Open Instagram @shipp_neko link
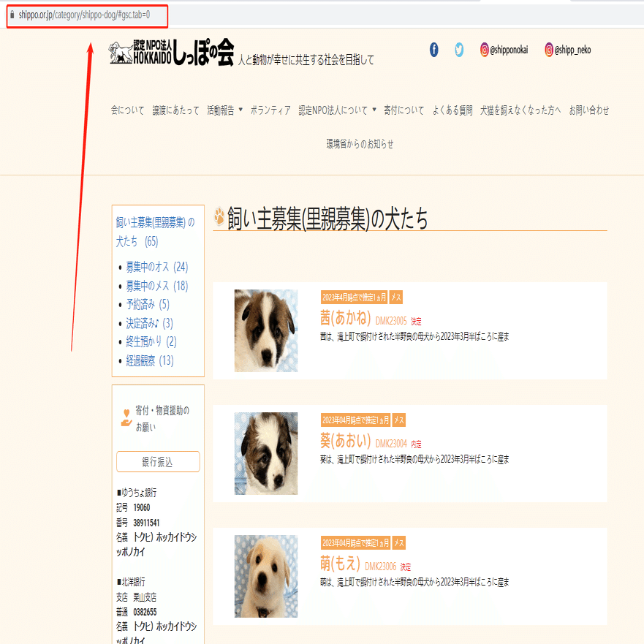644x644 pixels. point(567,50)
